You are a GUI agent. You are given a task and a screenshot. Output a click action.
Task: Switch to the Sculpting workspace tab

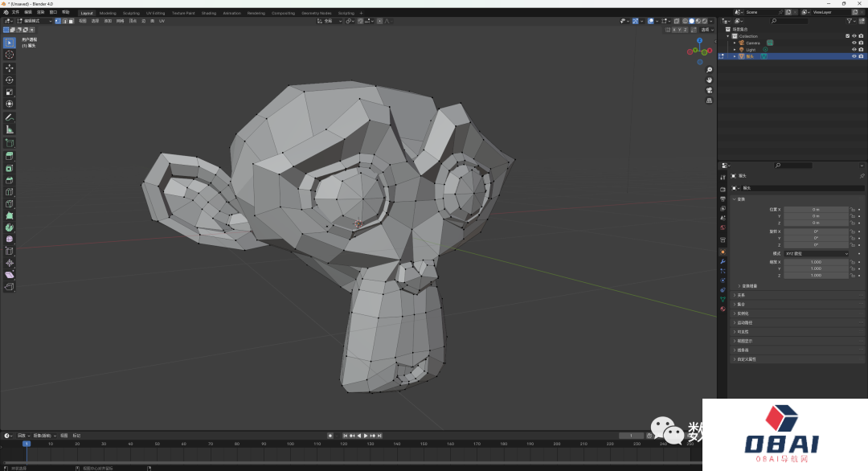tap(130, 13)
